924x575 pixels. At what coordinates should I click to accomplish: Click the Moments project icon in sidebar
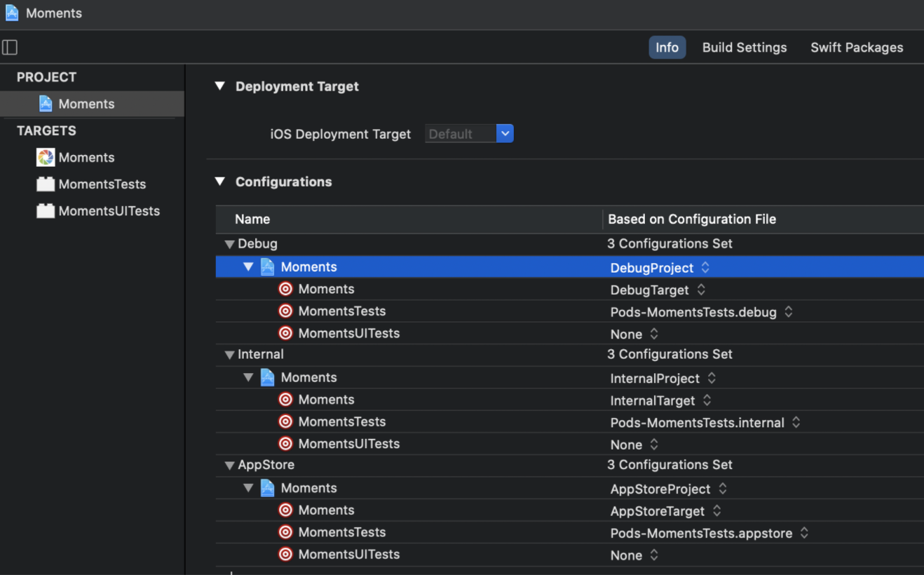pos(46,104)
